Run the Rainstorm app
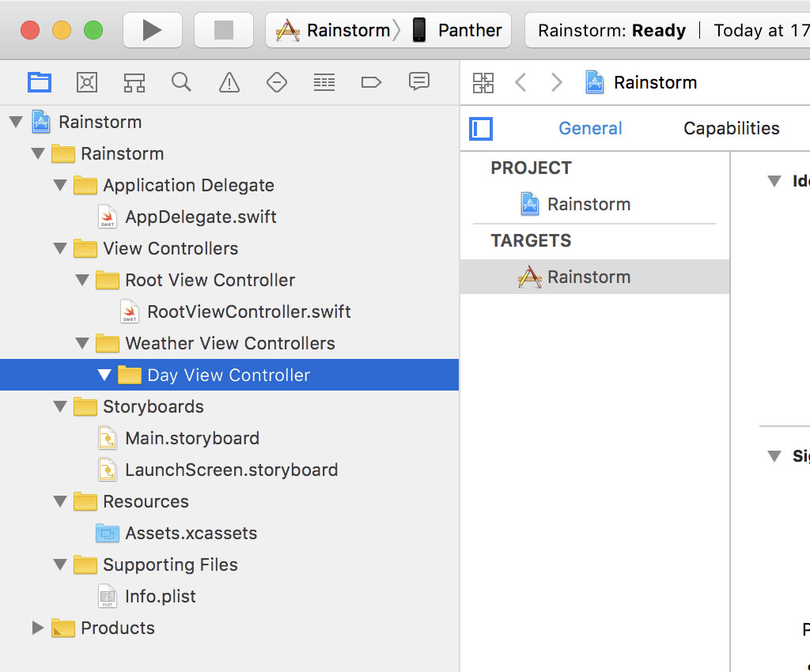Screen dimensions: 810x672 pyautogui.click(x=153, y=30)
